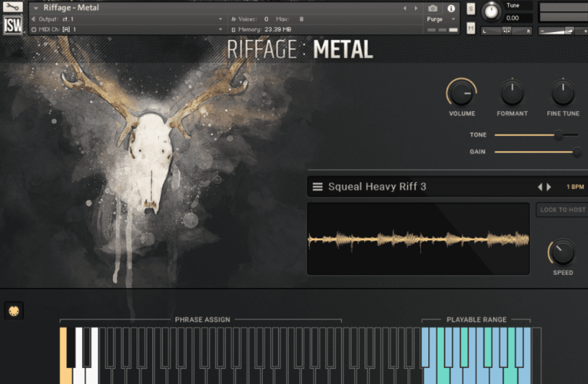Mute the instrument with the M button
This screenshot has height=384, width=588.
[470, 28]
